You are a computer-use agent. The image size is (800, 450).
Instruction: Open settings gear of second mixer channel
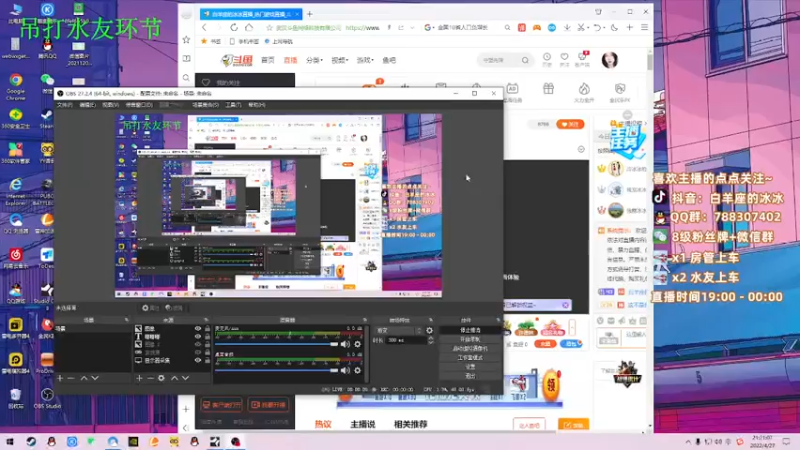(358, 370)
